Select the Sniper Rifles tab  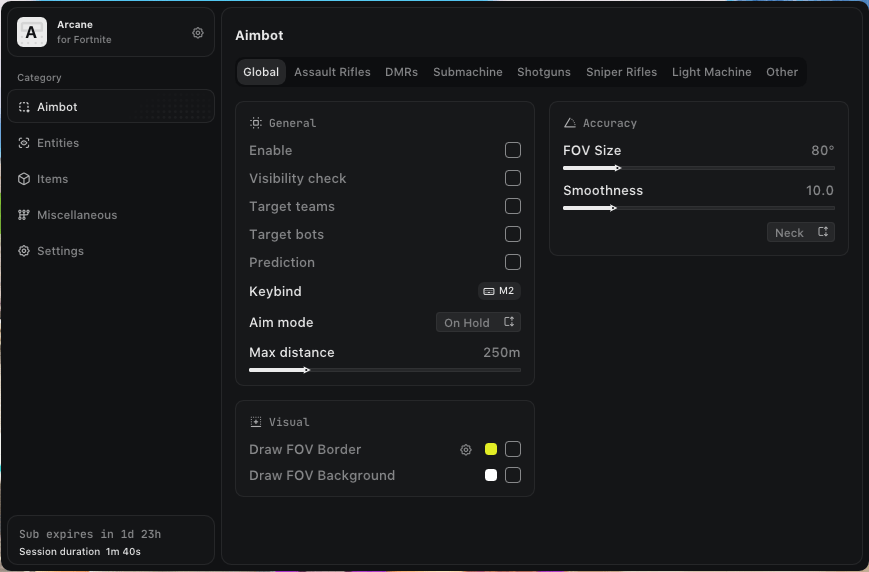[621, 72]
